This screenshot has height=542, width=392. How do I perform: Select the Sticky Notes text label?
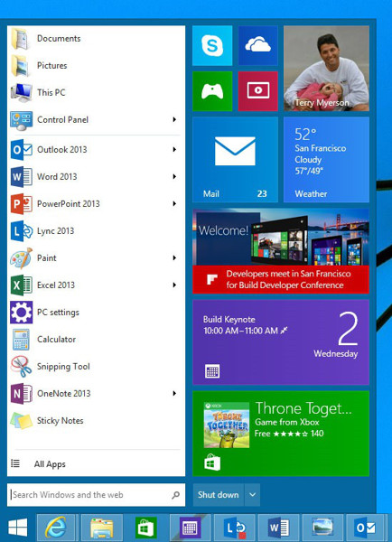click(61, 421)
